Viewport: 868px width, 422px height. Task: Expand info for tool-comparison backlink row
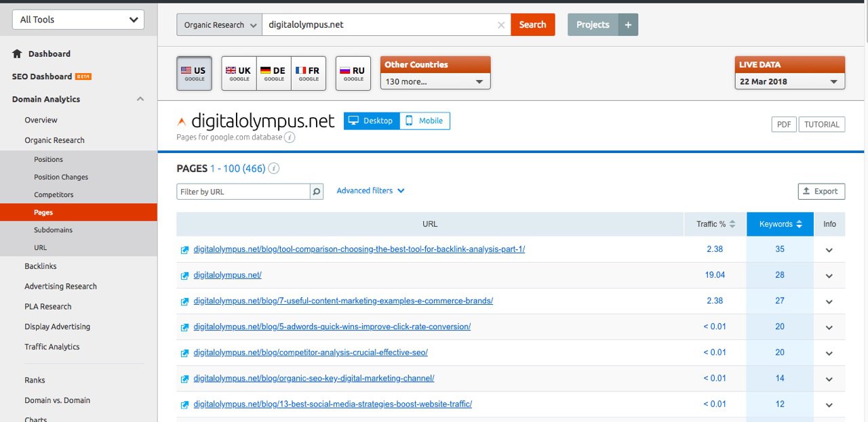(x=829, y=250)
